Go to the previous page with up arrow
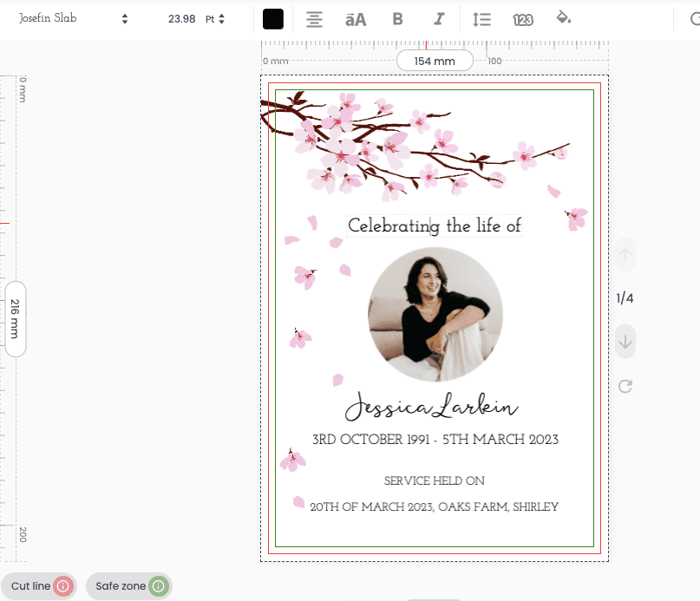Viewport: 700px width, 601px height. [625, 256]
